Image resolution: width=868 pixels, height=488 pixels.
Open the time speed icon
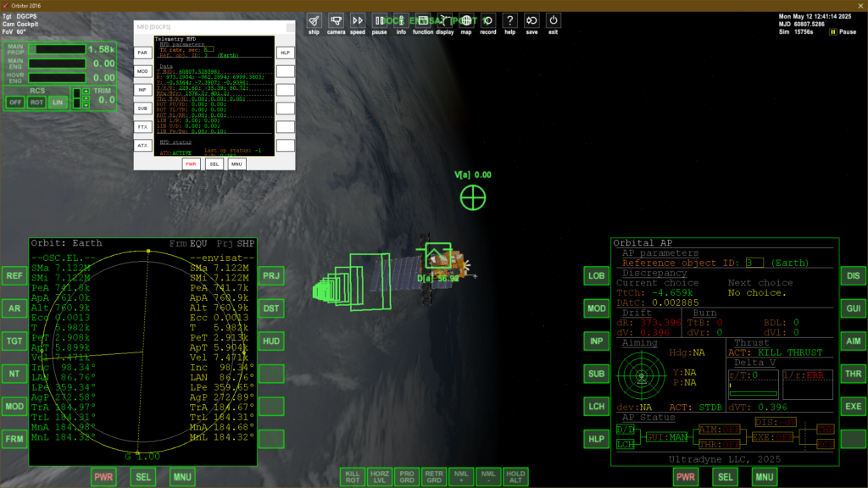click(358, 21)
